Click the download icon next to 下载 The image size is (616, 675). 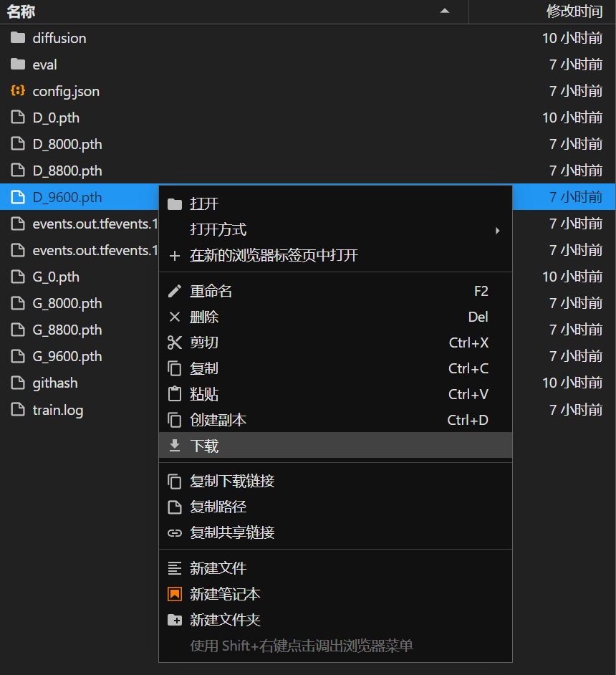175,445
